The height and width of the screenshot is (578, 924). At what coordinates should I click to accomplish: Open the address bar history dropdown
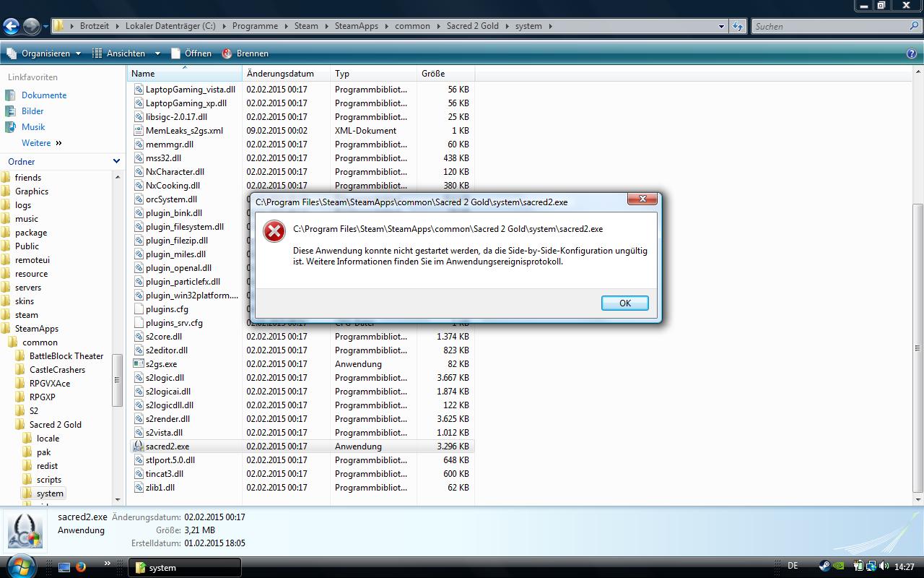point(721,26)
